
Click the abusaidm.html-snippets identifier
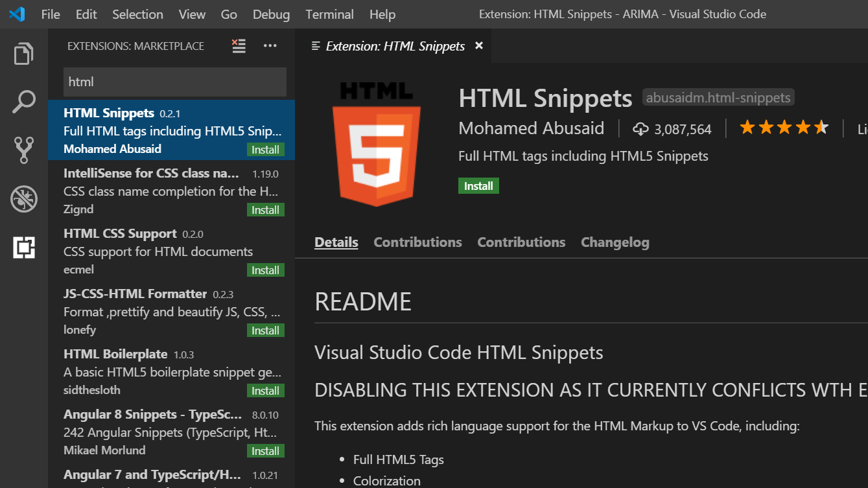(x=718, y=98)
